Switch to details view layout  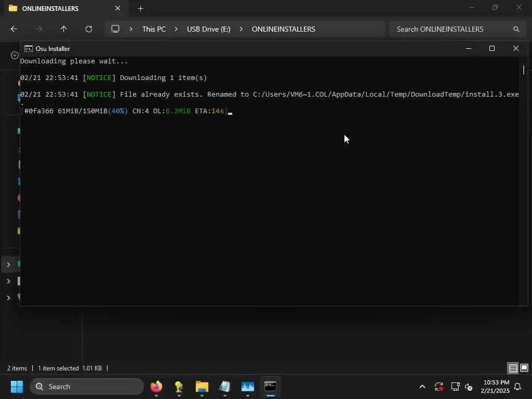(513, 368)
